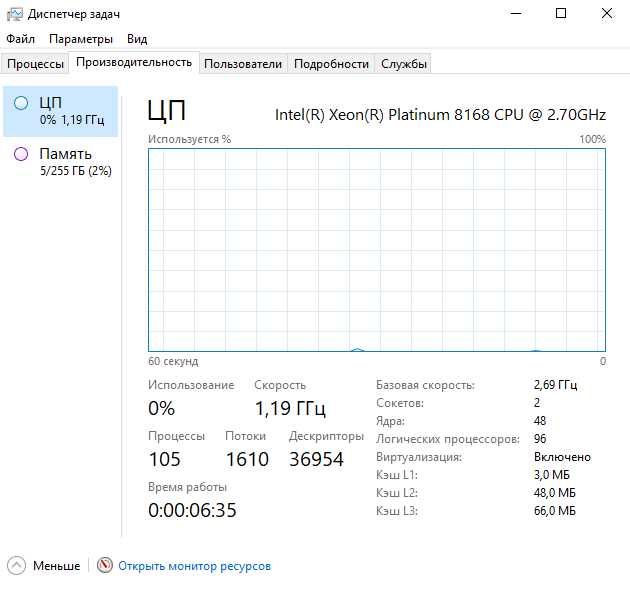Image resolution: width=630 pixels, height=590 pixels.
Task: Select the Производительность tab
Action: (134, 62)
